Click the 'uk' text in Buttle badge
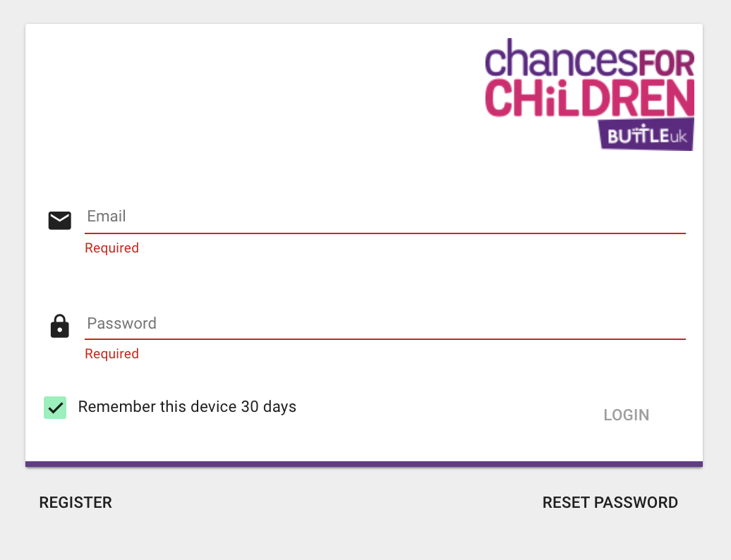 678,135
